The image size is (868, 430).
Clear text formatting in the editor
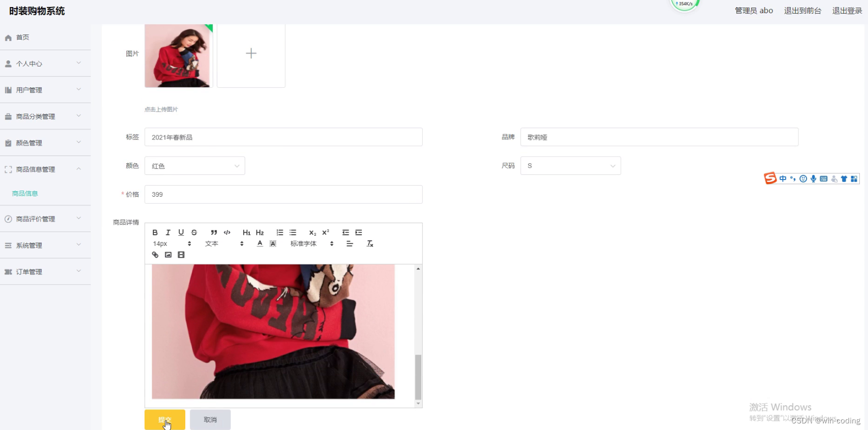370,243
